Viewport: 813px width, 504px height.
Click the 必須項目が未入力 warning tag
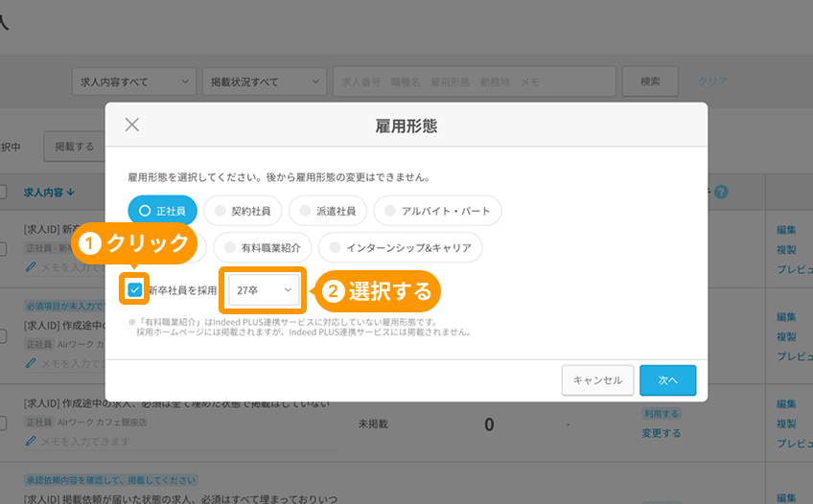(x=64, y=306)
